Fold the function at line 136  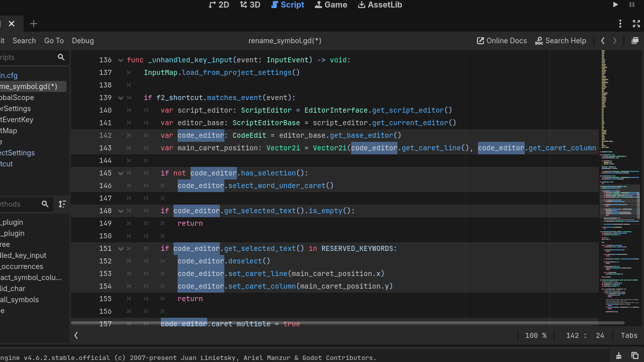121,60
